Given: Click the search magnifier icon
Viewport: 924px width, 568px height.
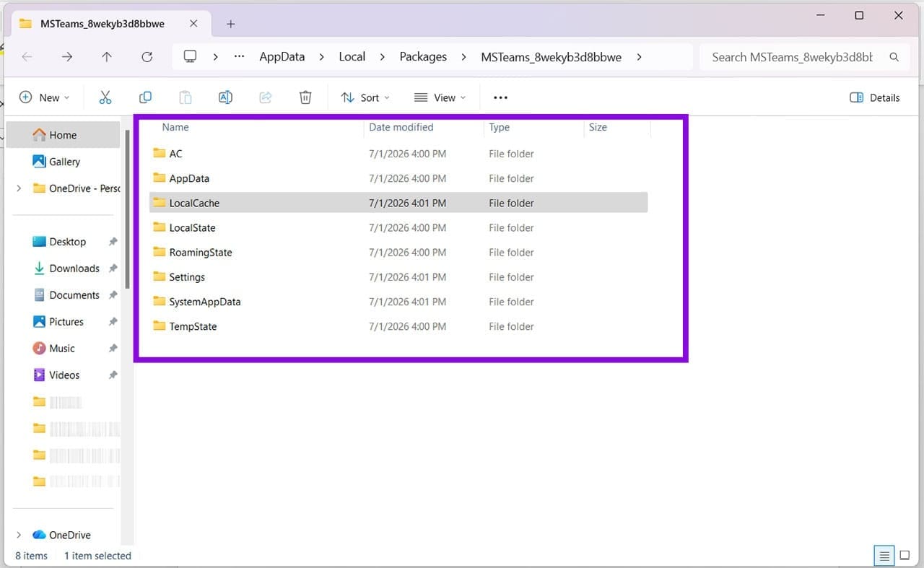Looking at the screenshot, I should pyautogui.click(x=894, y=57).
